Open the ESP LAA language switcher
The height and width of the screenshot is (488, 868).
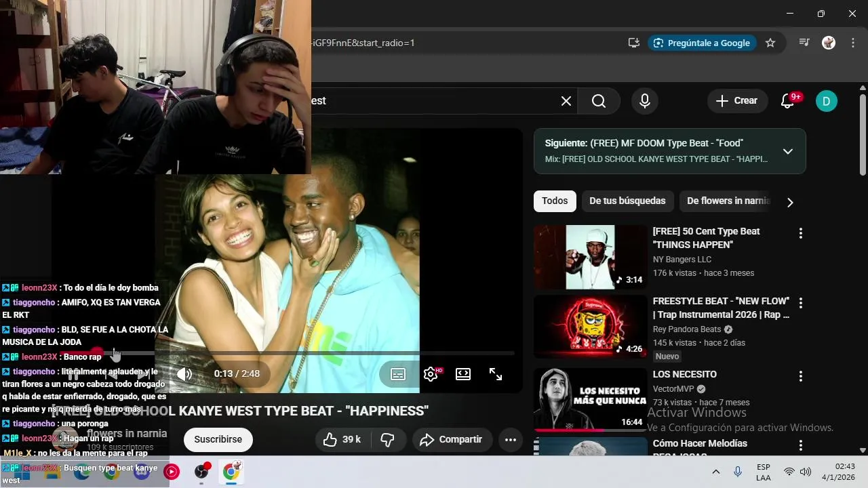(x=764, y=472)
